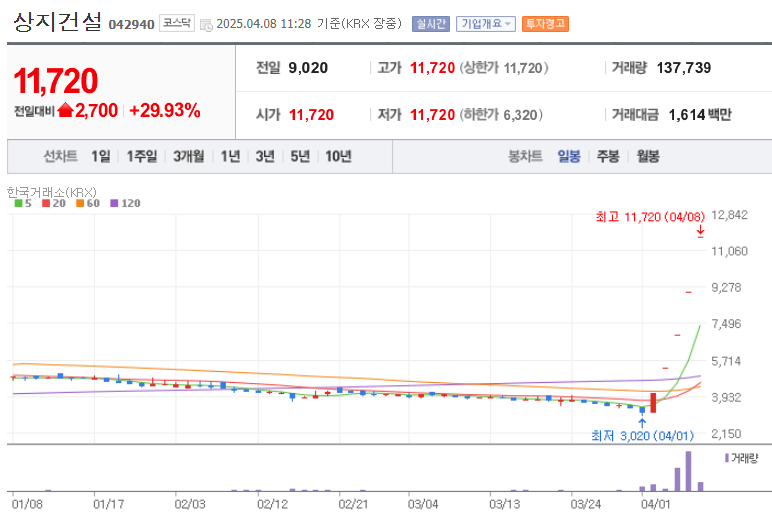Select the 10년 line chart period
772x526 pixels.
(x=338, y=157)
